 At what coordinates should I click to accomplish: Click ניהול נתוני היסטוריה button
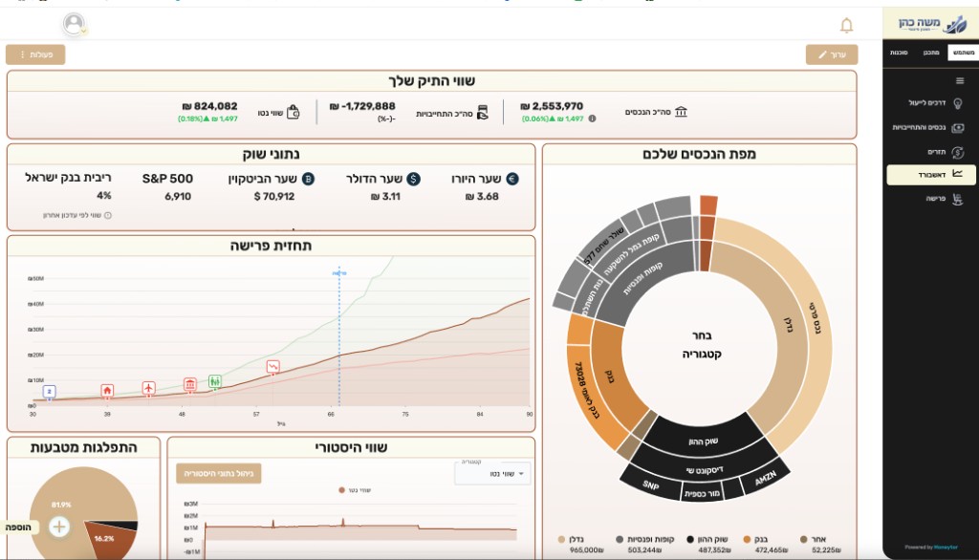pyautogui.click(x=219, y=474)
